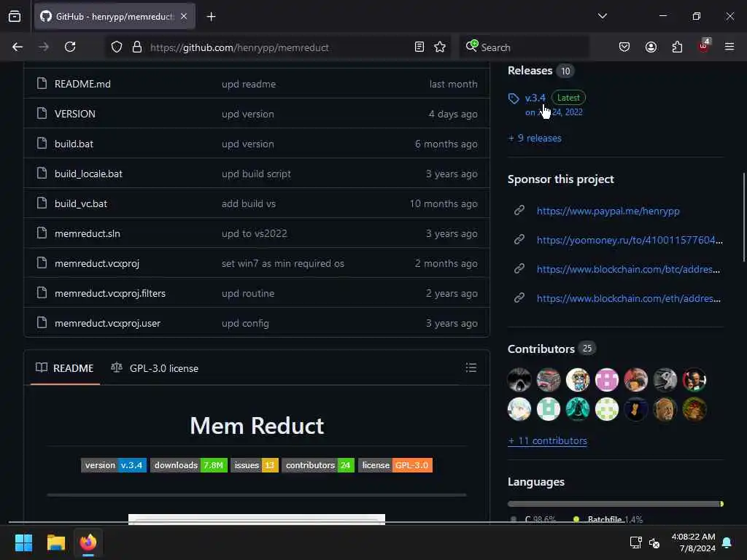747x560 pixels.
Task: Open File Explorer from the taskbar
Action: tap(55, 542)
